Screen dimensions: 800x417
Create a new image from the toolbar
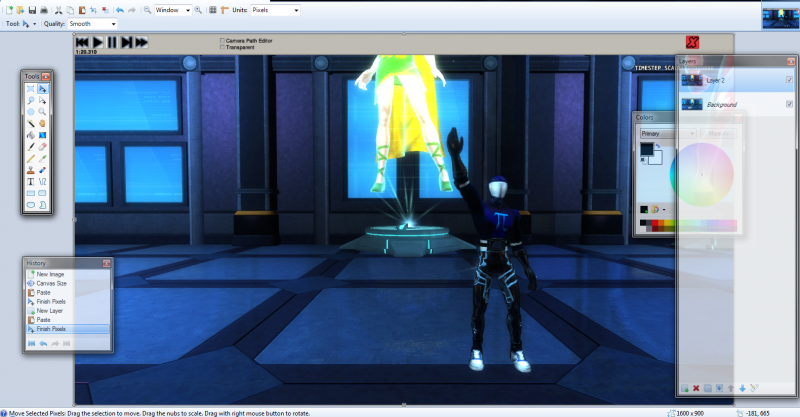point(9,10)
